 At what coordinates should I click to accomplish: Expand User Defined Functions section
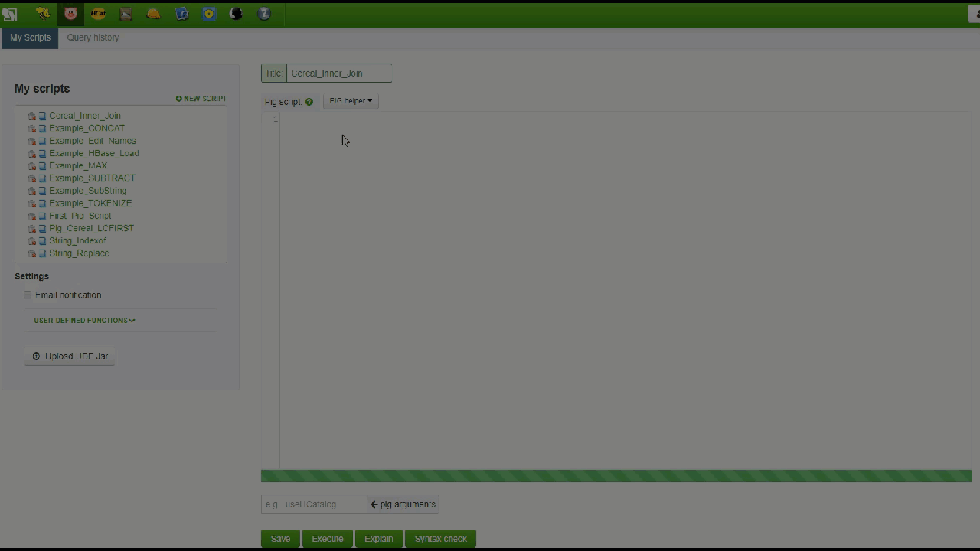[x=84, y=321]
